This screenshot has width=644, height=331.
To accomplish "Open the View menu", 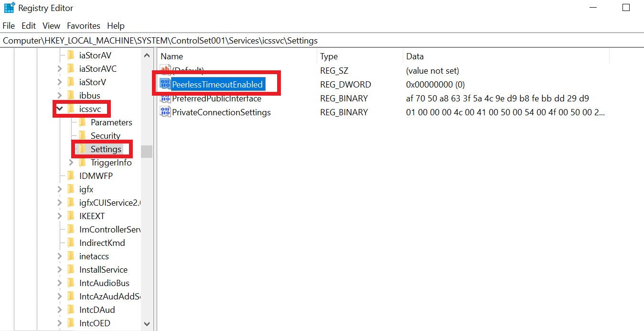I will coord(51,25).
